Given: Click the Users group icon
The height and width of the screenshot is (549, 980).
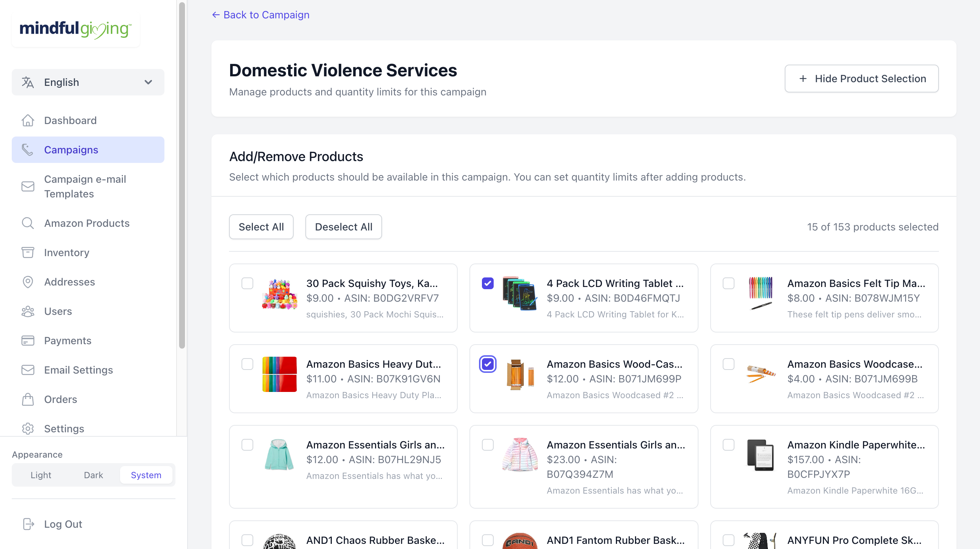Looking at the screenshot, I should (28, 311).
